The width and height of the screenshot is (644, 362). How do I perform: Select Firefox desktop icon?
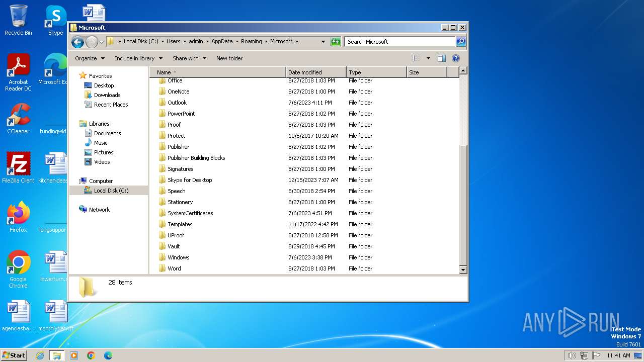click(18, 217)
